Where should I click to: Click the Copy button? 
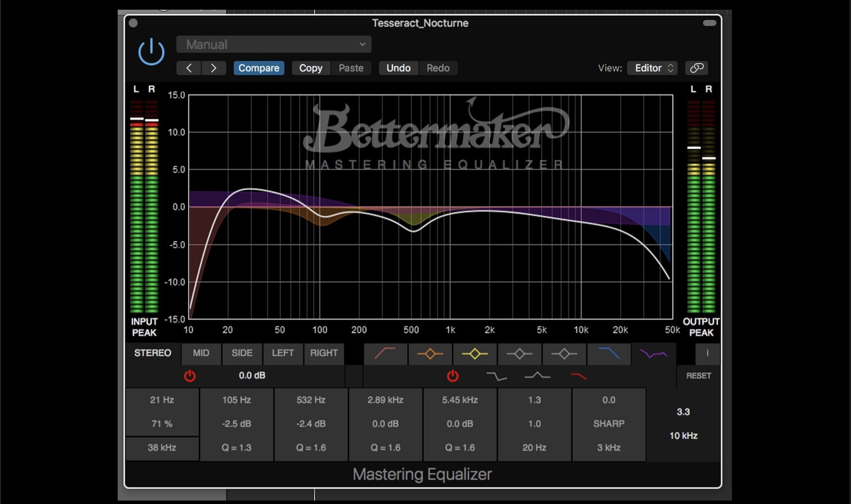[311, 68]
